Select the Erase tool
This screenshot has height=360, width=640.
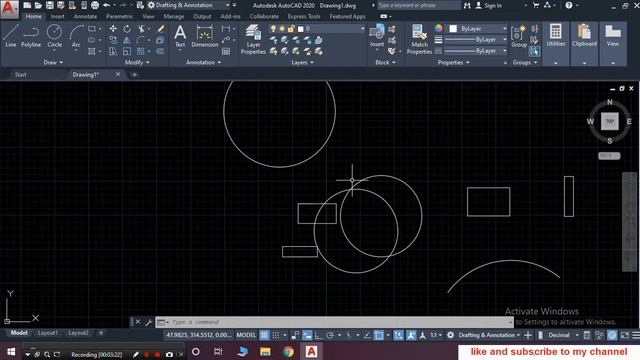coord(160,29)
